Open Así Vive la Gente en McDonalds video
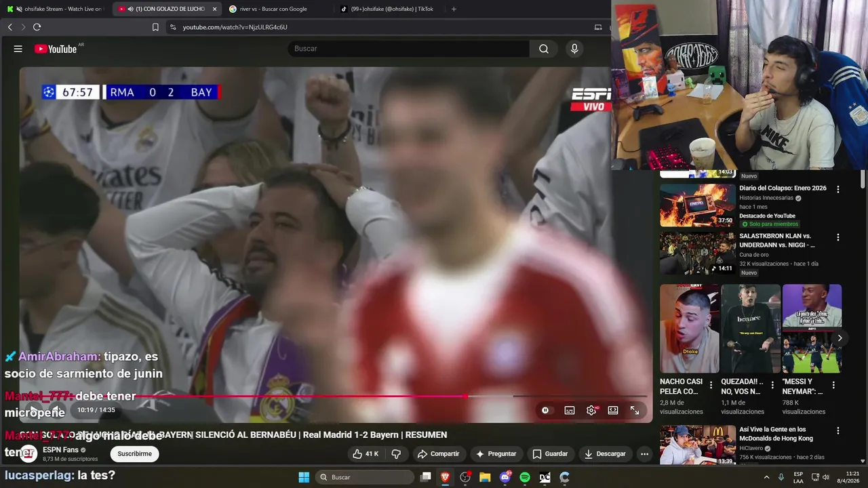The width and height of the screenshot is (868, 488). [x=698, y=445]
